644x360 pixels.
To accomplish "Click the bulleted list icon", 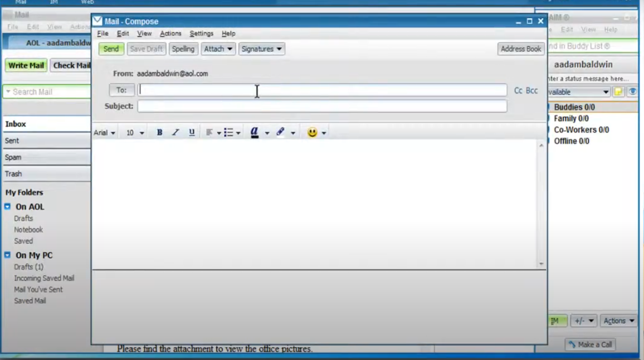I will point(228,132).
